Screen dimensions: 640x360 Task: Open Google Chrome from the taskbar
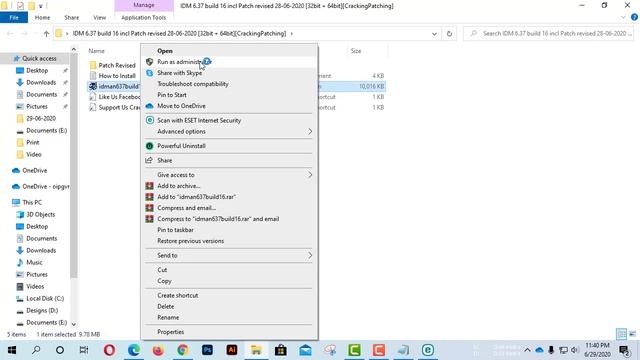[183, 350]
